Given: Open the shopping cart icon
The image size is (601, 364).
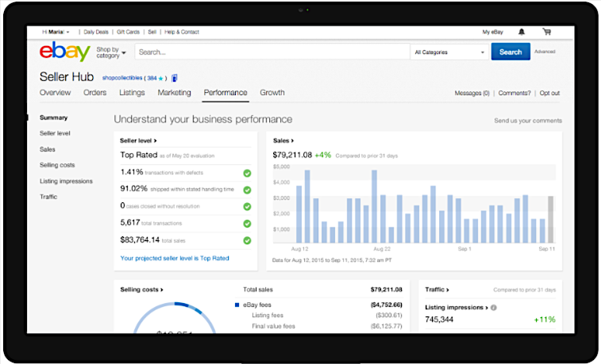Looking at the screenshot, I should click(x=546, y=32).
